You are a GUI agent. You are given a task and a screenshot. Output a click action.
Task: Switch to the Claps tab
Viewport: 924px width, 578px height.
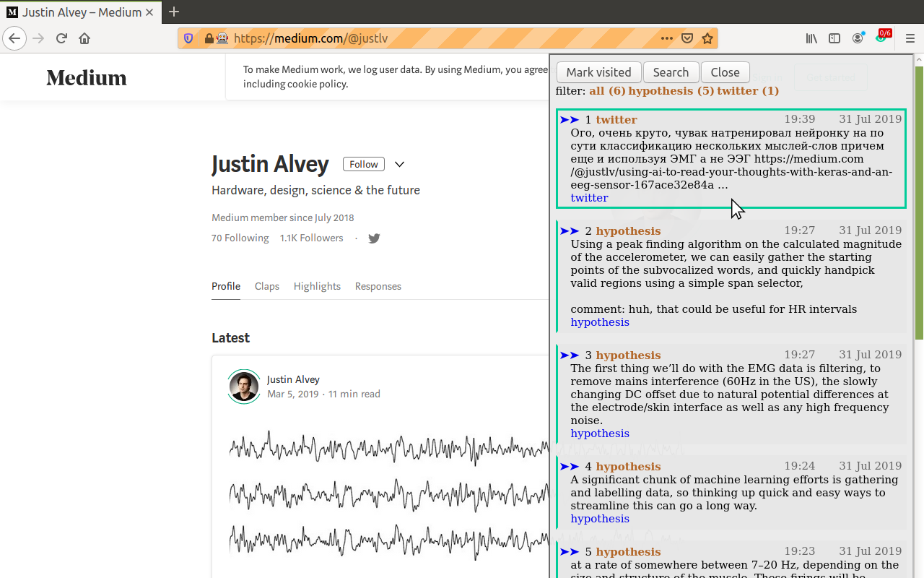(266, 286)
